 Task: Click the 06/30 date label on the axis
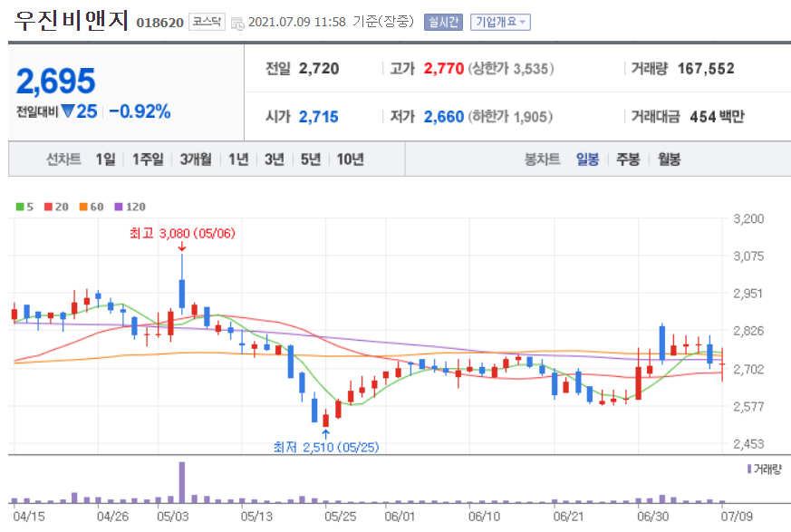(x=652, y=517)
